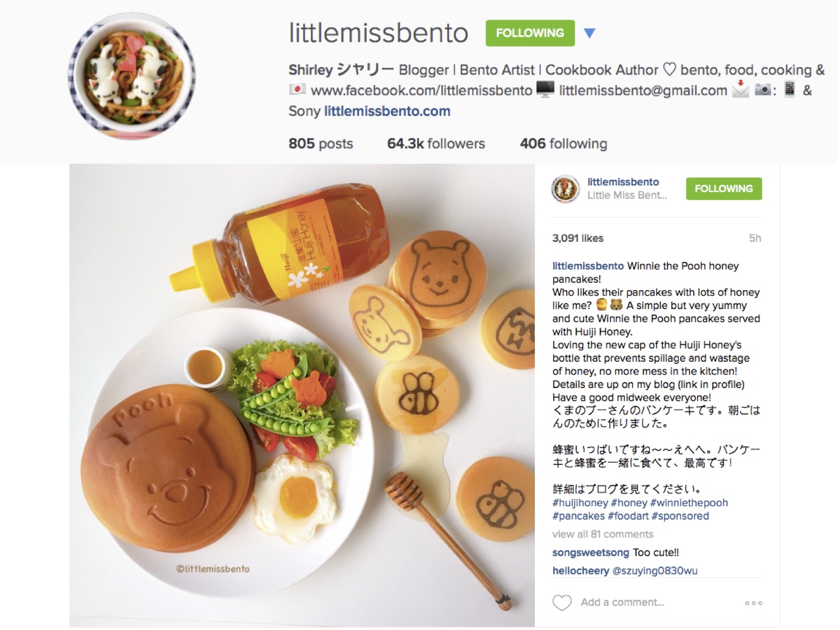840x630 pixels.
Task: Click the small littlemissbento avatar in post header
Action: pos(565,189)
